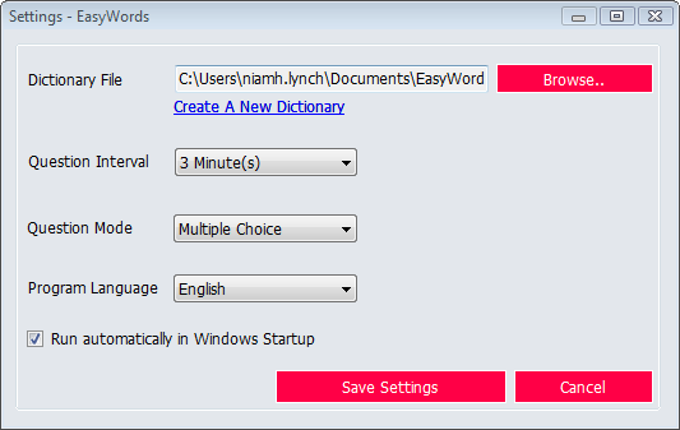Viewport: 680px width, 430px height.
Task: Expand the Question Mode dropdown
Action: 265,228
